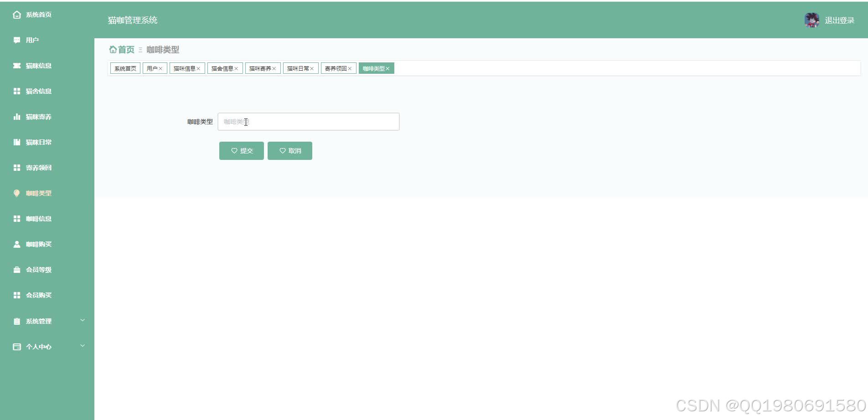
Task: Click the icon beside 猫咪日常
Action: click(x=17, y=142)
